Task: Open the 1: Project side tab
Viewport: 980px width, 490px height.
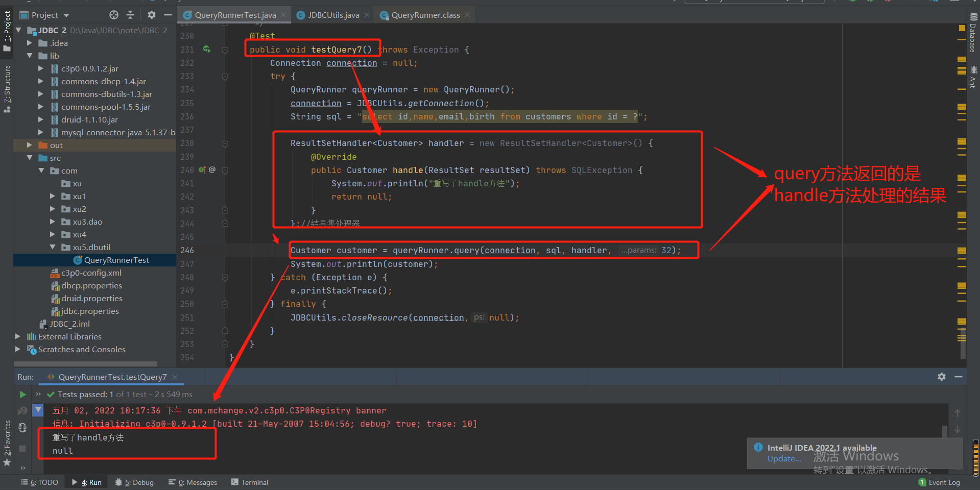Action: click(7, 31)
